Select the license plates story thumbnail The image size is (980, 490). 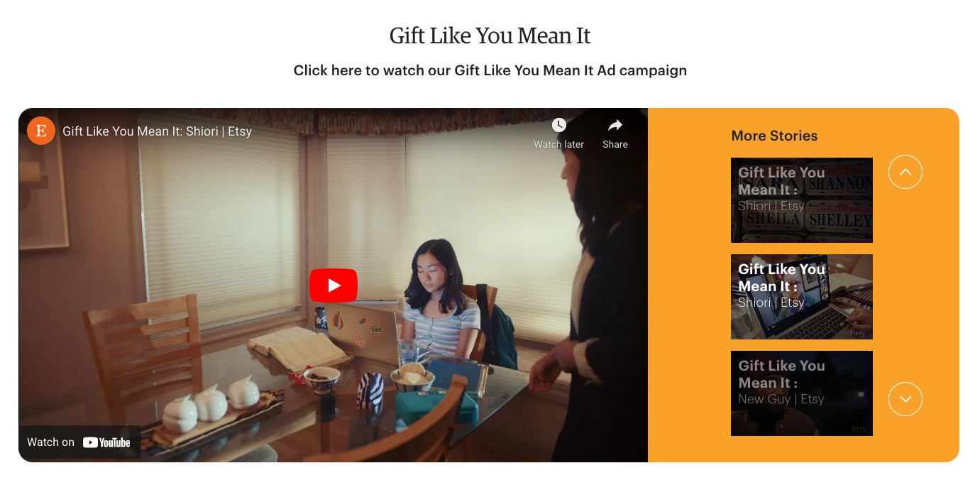coord(802,200)
